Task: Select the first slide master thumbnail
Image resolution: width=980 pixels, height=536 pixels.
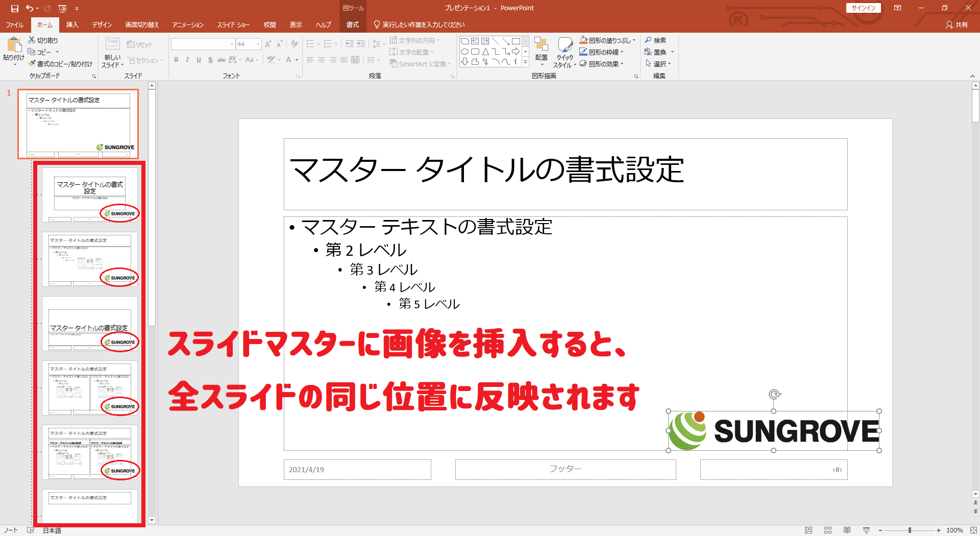Action: tap(78, 124)
